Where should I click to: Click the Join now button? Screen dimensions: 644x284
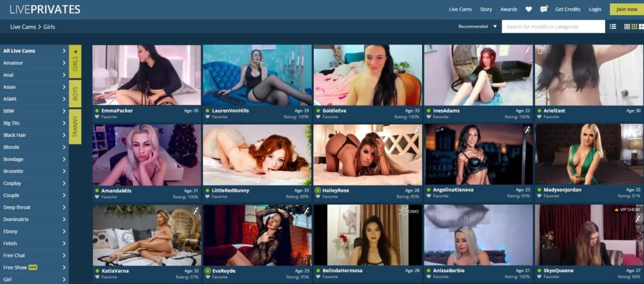(x=626, y=9)
